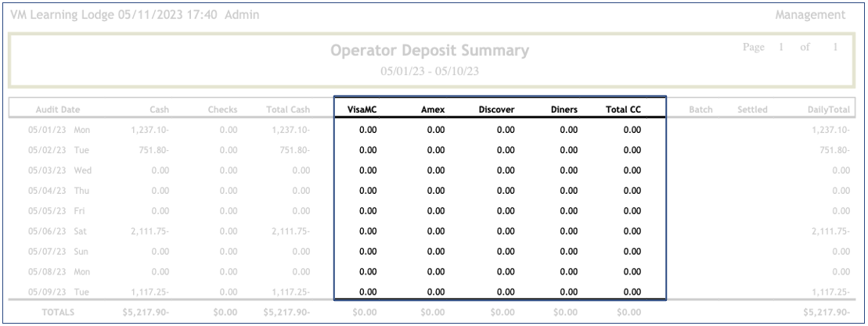Click the Operator Deposit Summary title

pyautogui.click(x=430, y=52)
